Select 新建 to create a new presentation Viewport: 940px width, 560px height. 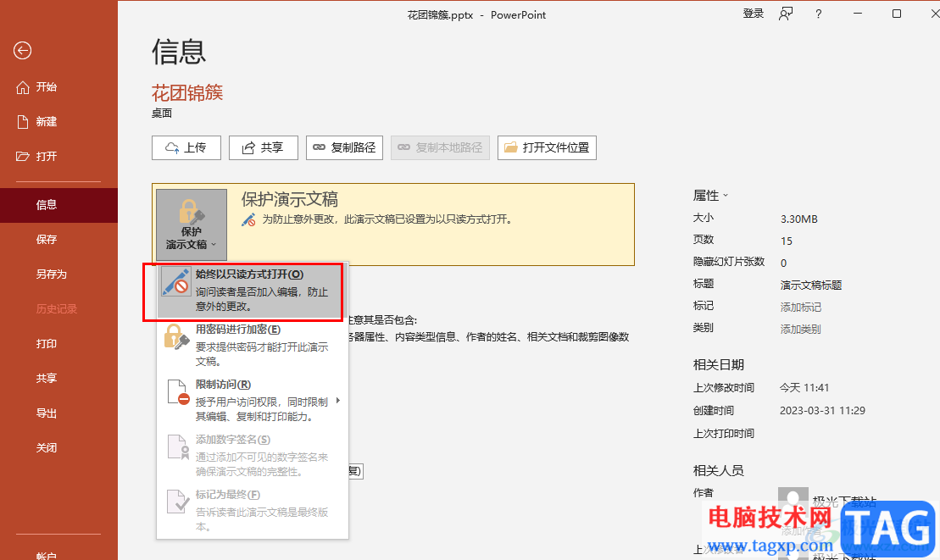pyautogui.click(x=58, y=122)
